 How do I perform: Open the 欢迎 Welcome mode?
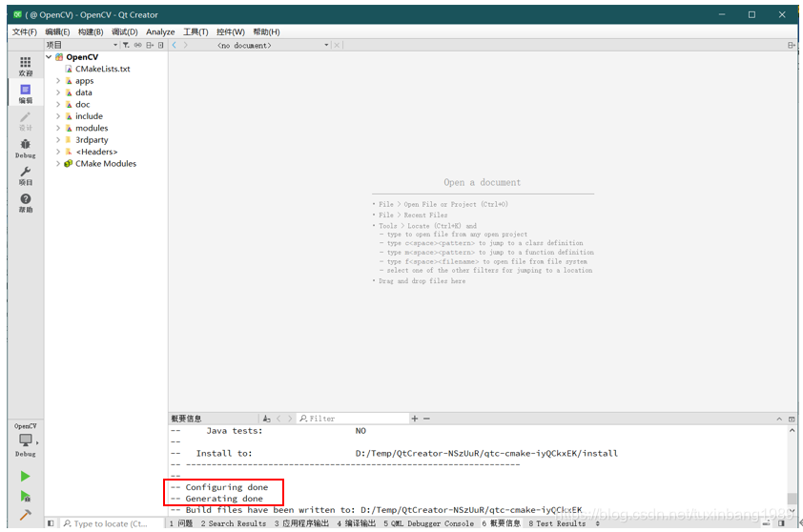point(25,66)
